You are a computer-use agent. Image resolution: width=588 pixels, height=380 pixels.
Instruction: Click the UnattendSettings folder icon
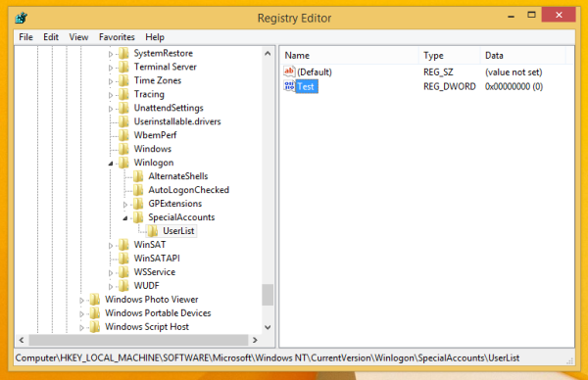point(123,109)
